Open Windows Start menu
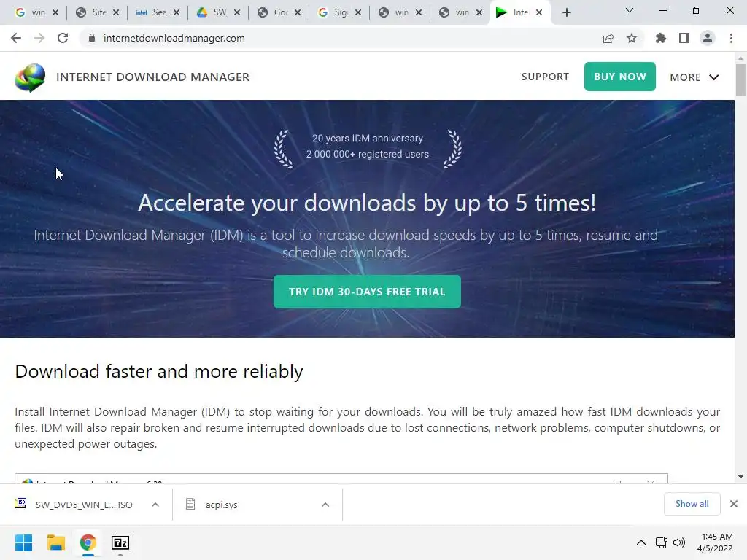 [23, 542]
